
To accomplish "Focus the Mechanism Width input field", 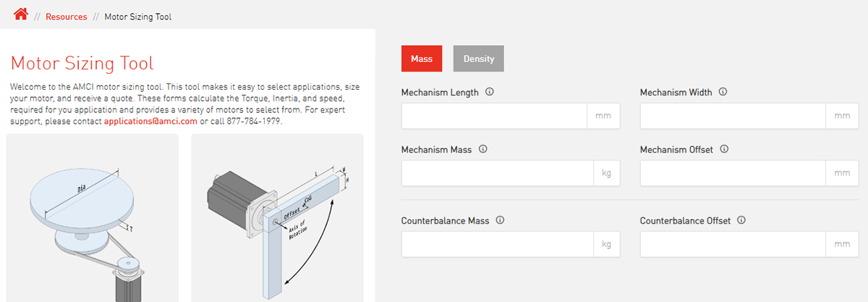I will point(733,116).
